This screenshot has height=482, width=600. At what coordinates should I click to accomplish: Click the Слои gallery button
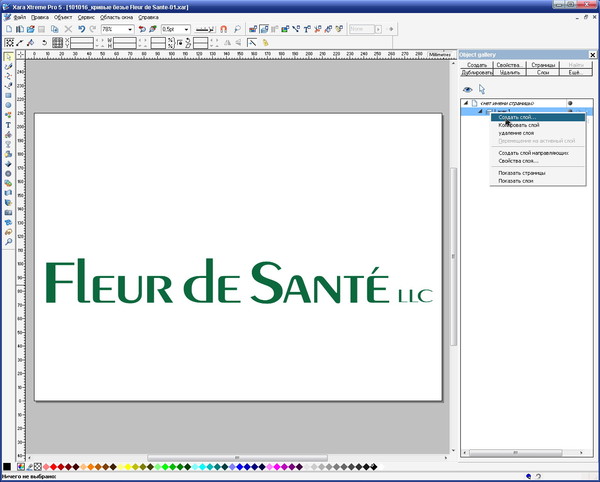[543, 72]
